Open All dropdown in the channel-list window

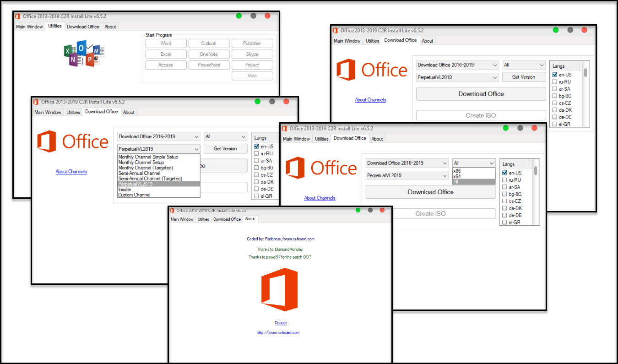click(x=226, y=136)
